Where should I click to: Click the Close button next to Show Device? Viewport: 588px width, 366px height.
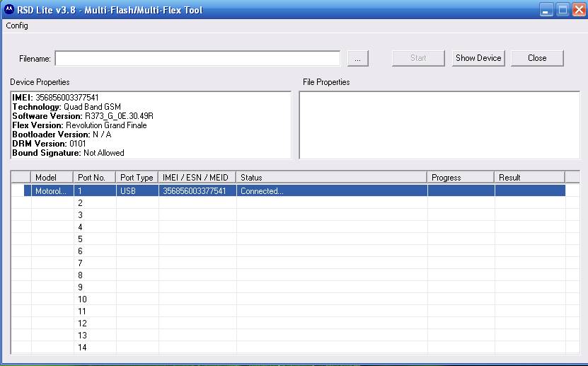click(x=537, y=58)
